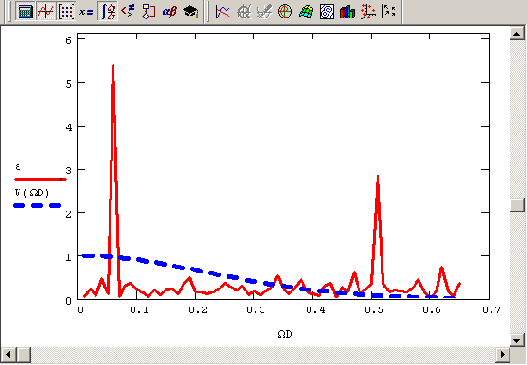The image size is (528, 365).
Task: Click the Greek symbols αβ icon
Action: [x=169, y=12]
